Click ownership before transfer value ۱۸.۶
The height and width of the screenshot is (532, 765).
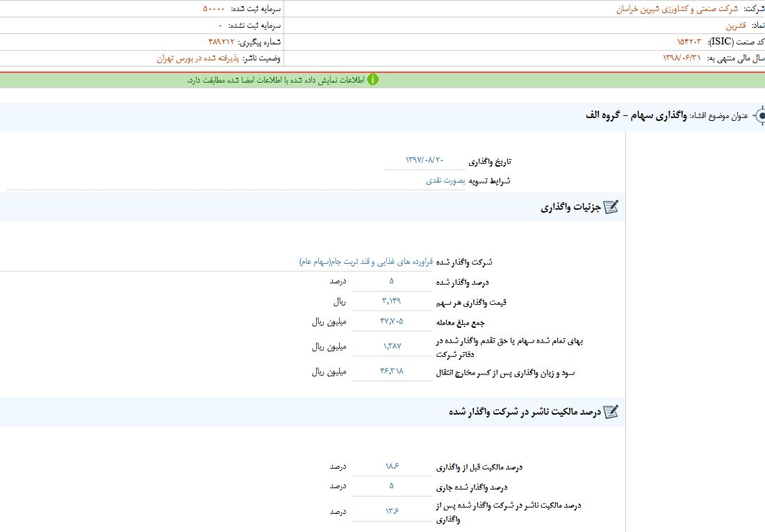click(392, 466)
